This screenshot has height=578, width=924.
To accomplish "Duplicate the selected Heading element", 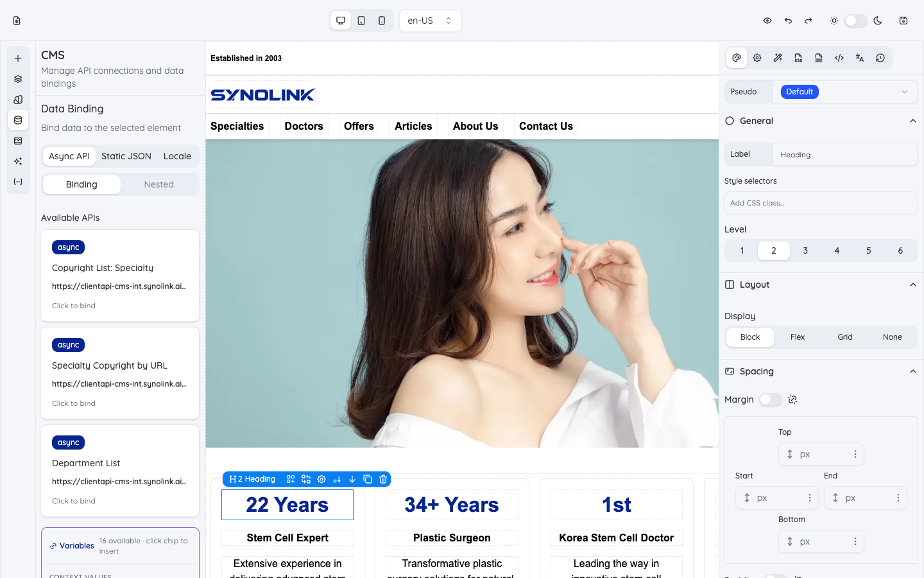I will pyautogui.click(x=368, y=479).
